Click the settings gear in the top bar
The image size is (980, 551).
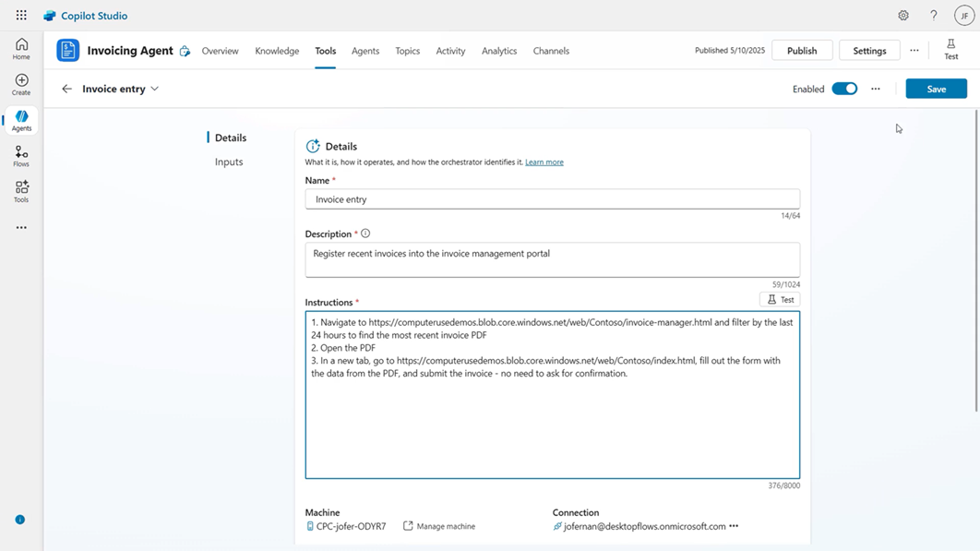point(902,15)
